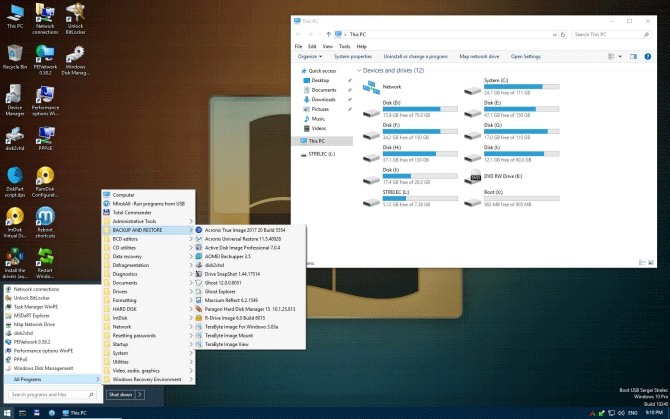Launch Unlock BitLocker desktop shortcut

[75, 12]
